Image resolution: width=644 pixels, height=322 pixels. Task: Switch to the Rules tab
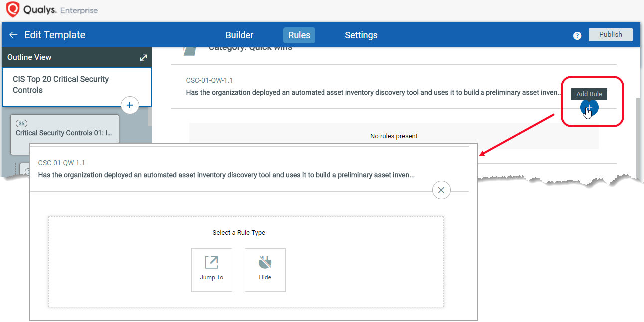click(299, 35)
